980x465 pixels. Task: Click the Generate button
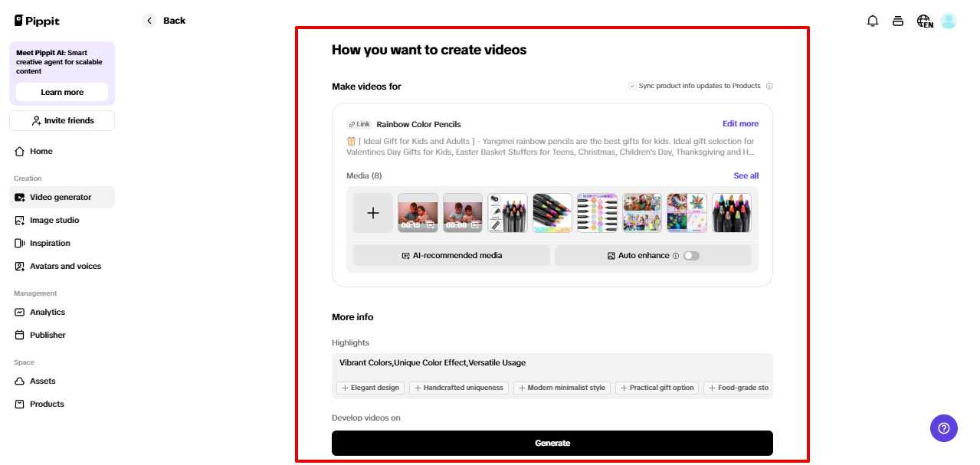pyautogui.click(x=552, y=443)
